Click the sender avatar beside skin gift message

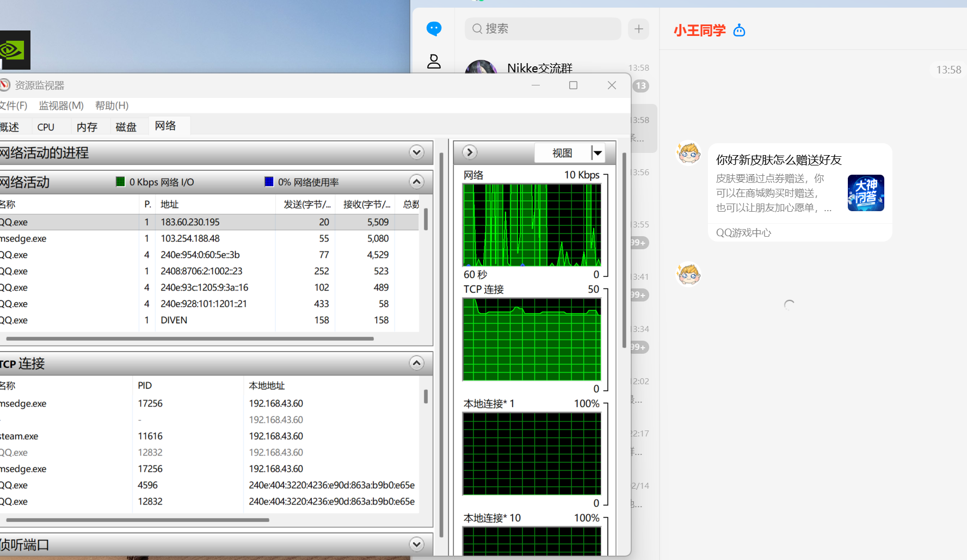(x=688, y=153)
